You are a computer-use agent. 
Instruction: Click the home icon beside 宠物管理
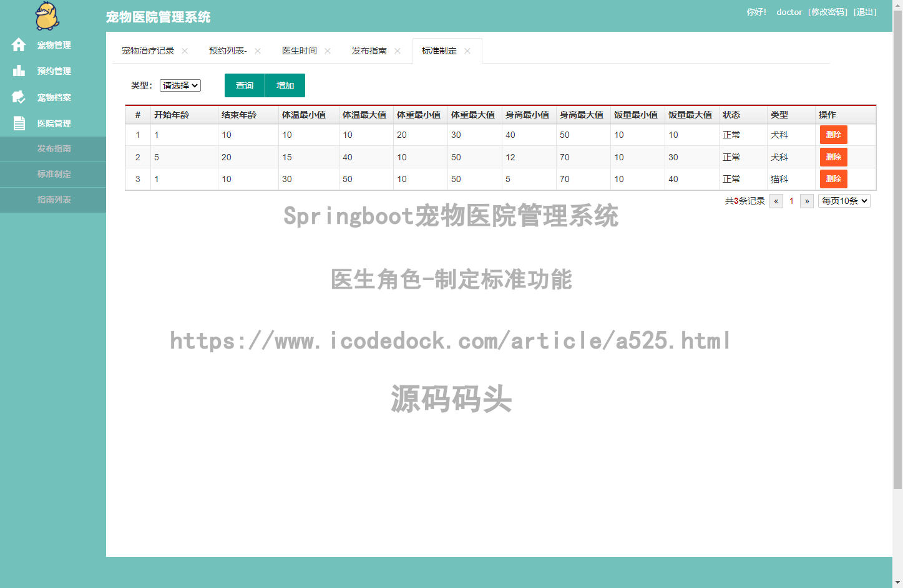19,45
